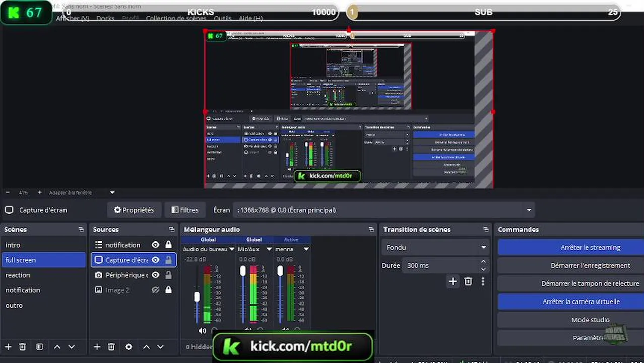Select the full screen scene
This screenshot has width=644, height=363.
pyautogui.click(x=43, y=260)
